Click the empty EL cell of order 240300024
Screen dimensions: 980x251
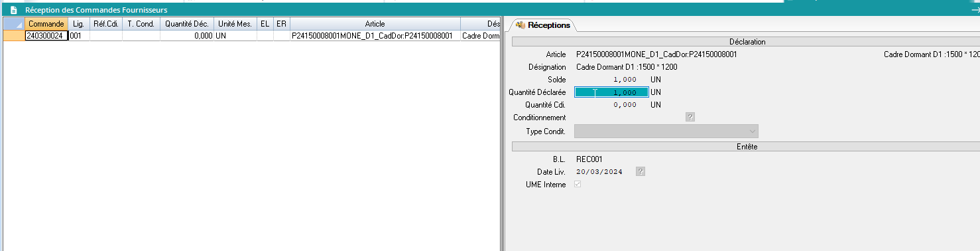pos(265,36)
